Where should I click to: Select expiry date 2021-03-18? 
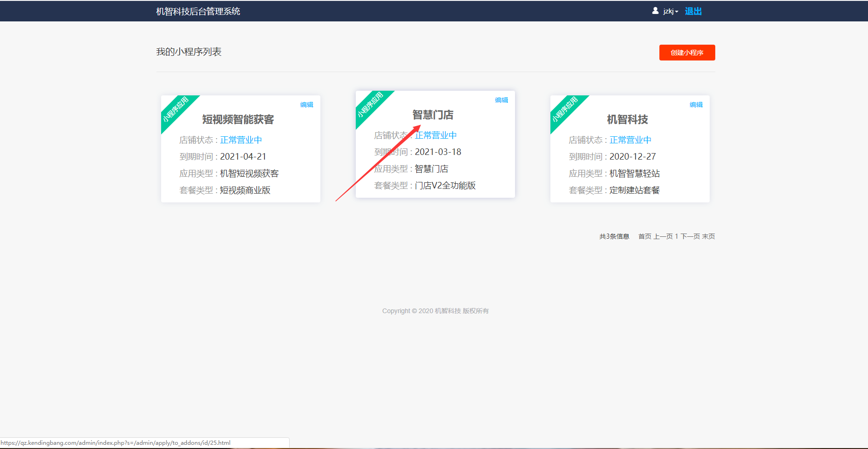point(438,152)
